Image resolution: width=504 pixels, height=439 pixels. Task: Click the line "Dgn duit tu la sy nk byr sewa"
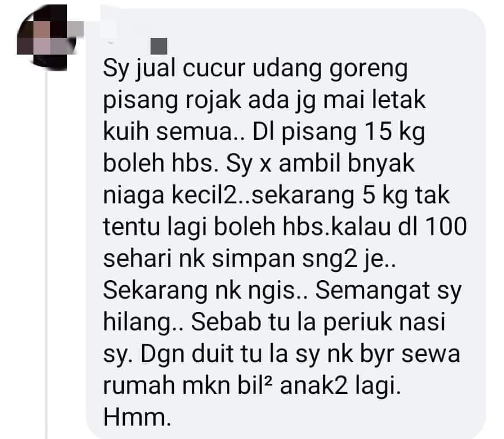point(300,355)
